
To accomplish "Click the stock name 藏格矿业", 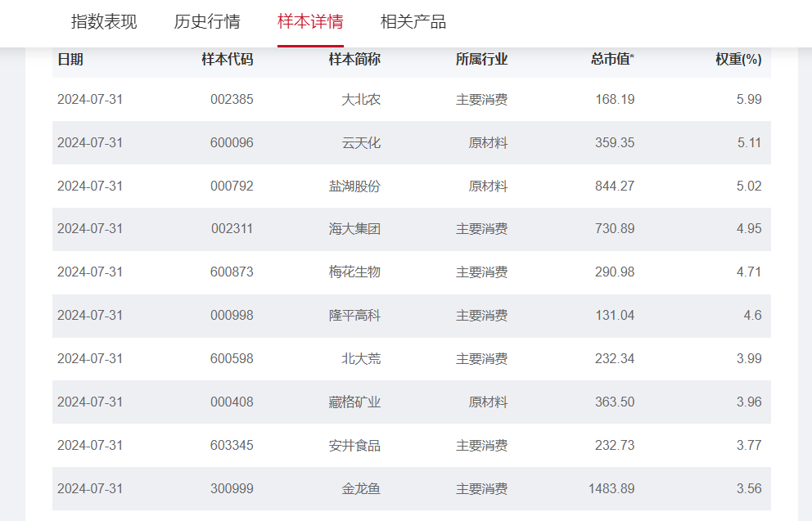I will 354,402.
